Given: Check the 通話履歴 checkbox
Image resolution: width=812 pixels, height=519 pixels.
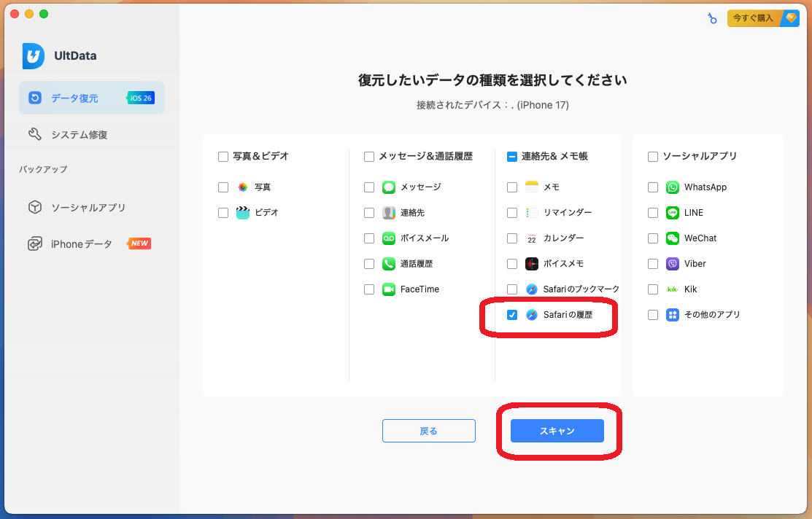Looking at the screenshot, I should click(369, 264).
